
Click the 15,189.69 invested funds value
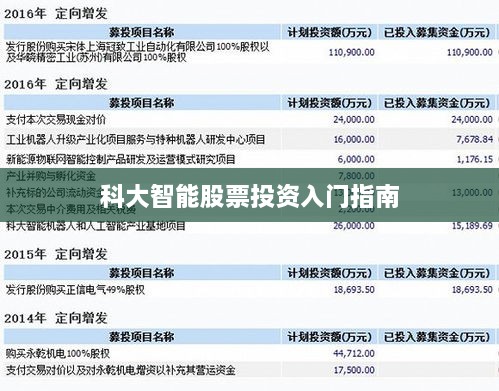point(472,226)
